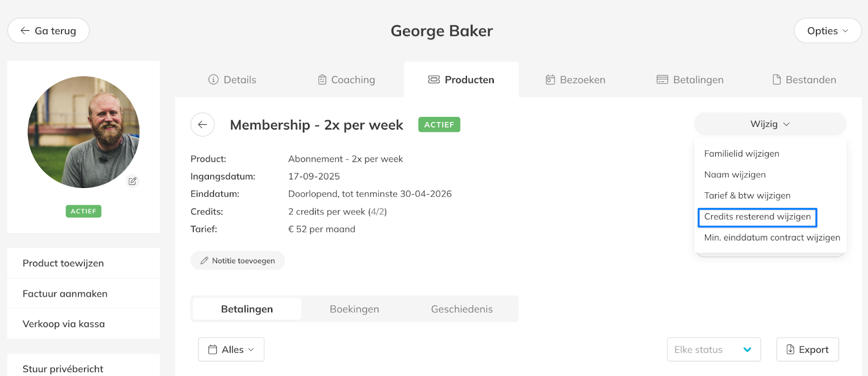
Task: Open the Geschiedenis tab
Action: pyautogui.click(x=462, y=309)
